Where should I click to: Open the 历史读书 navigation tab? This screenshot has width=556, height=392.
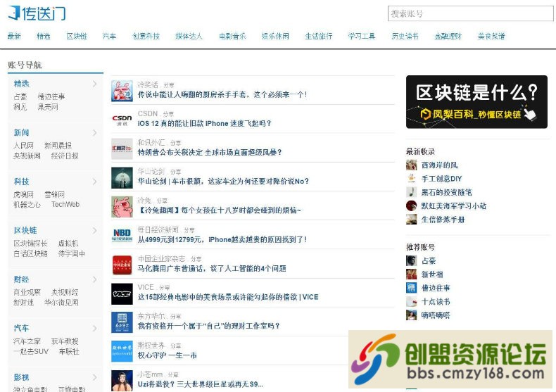coord(405,36)
